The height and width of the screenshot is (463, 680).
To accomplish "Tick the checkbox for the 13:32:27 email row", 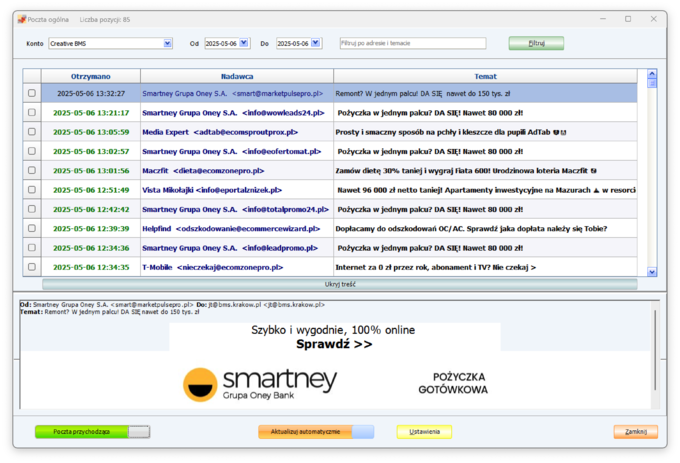I will [32, 93].
